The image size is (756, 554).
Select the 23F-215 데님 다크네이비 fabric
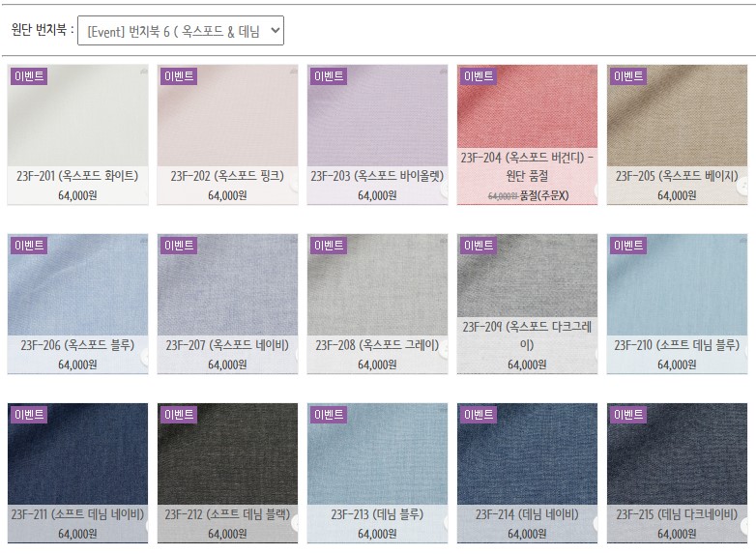pos(677,473)
